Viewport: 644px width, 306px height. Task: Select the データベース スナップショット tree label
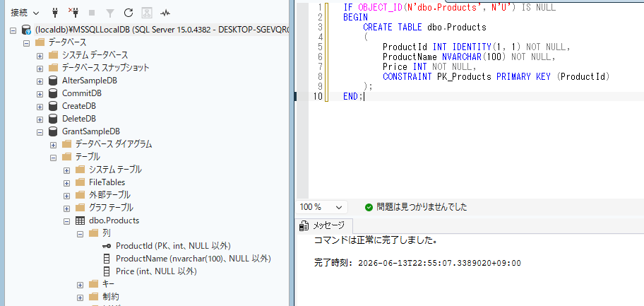(105, 67)
